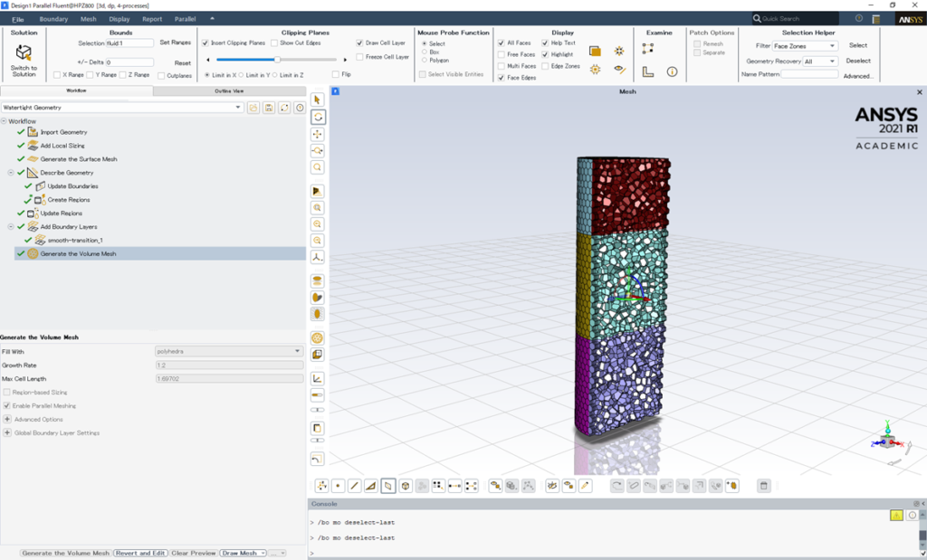Enable the Free Faces checkbox
The image size is (927, 560).
[x=502, y=54]
